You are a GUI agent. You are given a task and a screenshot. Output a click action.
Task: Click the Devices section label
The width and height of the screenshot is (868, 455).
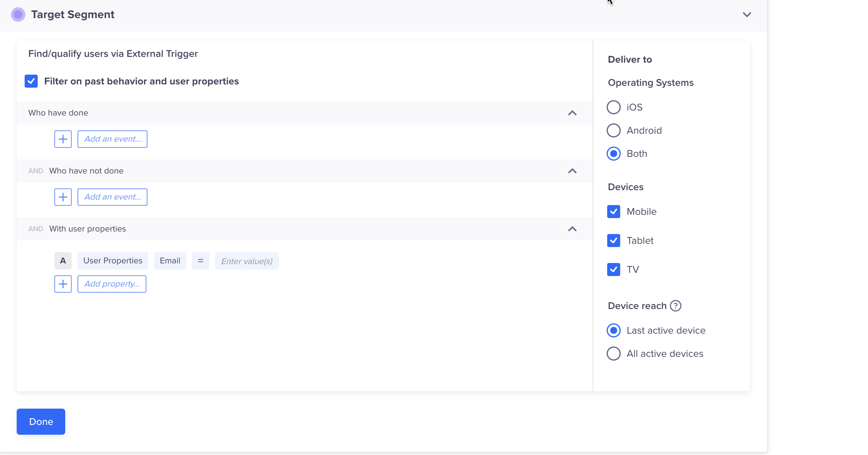coord(626,187)
